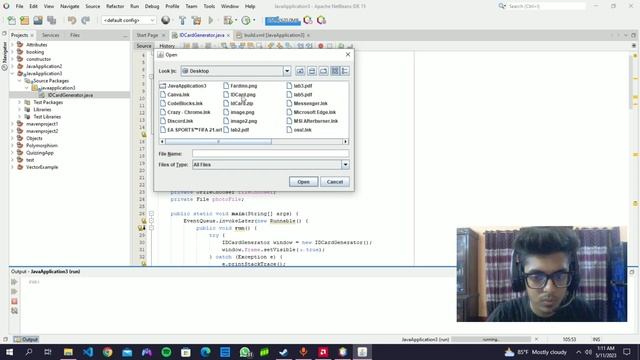Viewport: 640px width, 360px height.
Task: Click the Create New Folder icon in Open dialog
Action: [x=323, y=71]
